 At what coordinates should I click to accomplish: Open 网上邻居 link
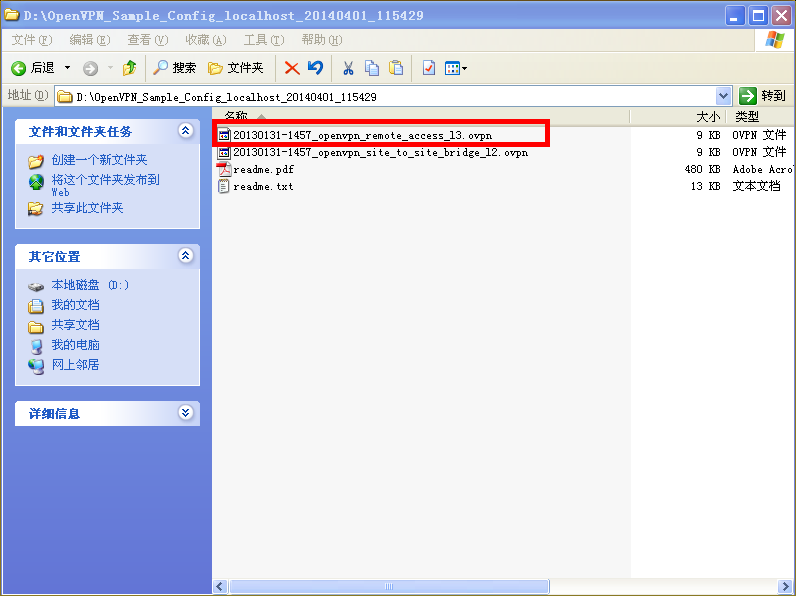pos(75,365)
